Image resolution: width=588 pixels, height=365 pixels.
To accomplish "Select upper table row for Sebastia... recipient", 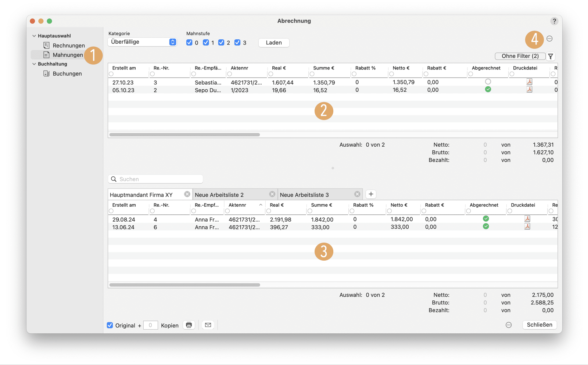I will coord(333,82).
